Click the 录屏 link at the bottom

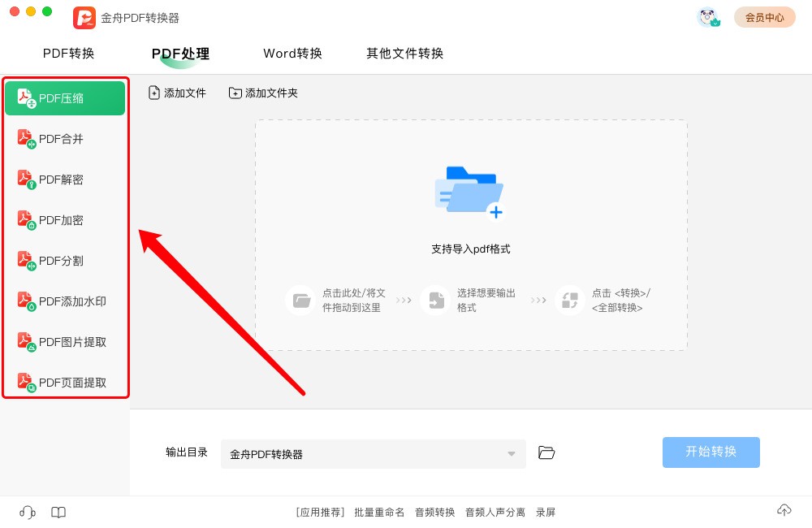click(546, 512)
